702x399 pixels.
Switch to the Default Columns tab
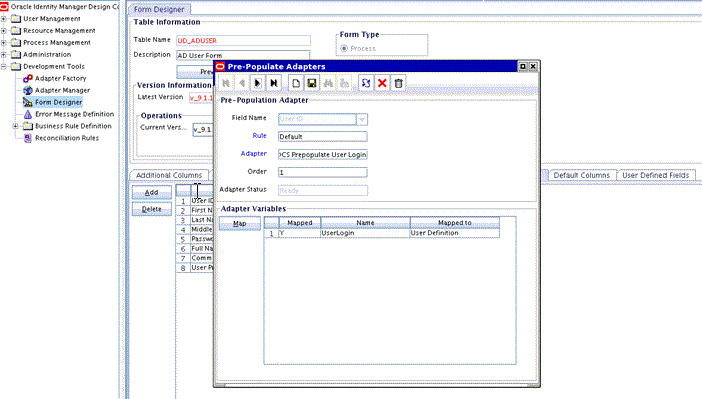[x=582, y=176]
